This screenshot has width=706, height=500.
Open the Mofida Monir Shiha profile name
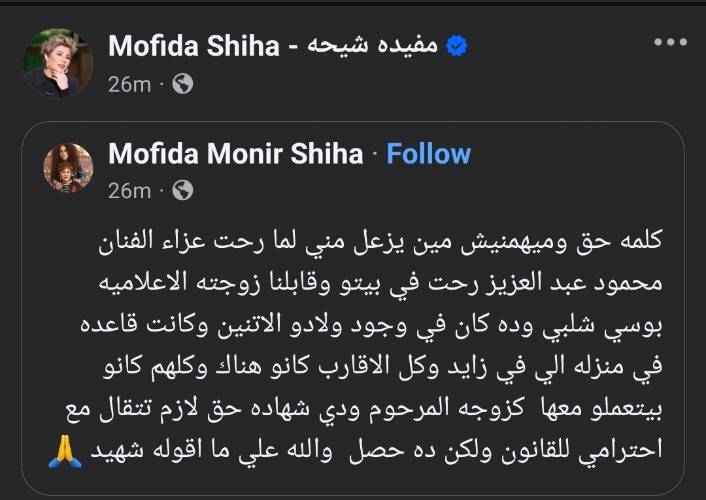point(235,153)
